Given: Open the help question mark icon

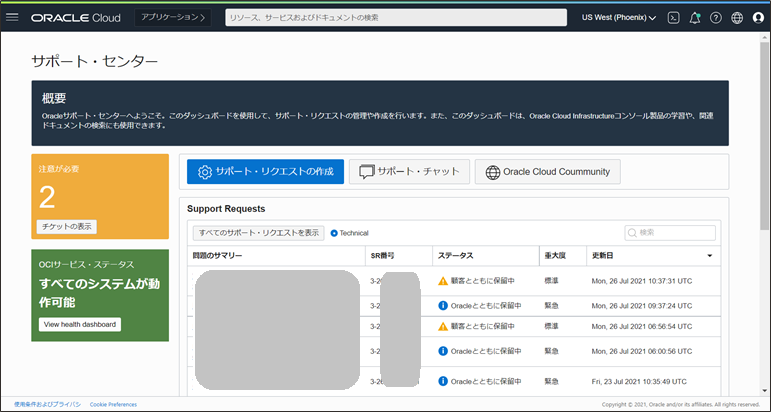Looking at the screenshot, I should (715, 18).
